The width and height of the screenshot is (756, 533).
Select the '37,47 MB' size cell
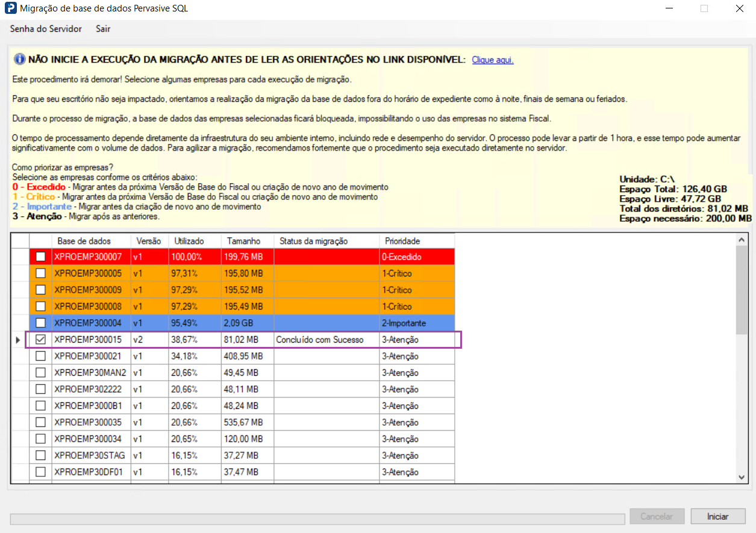247,472
